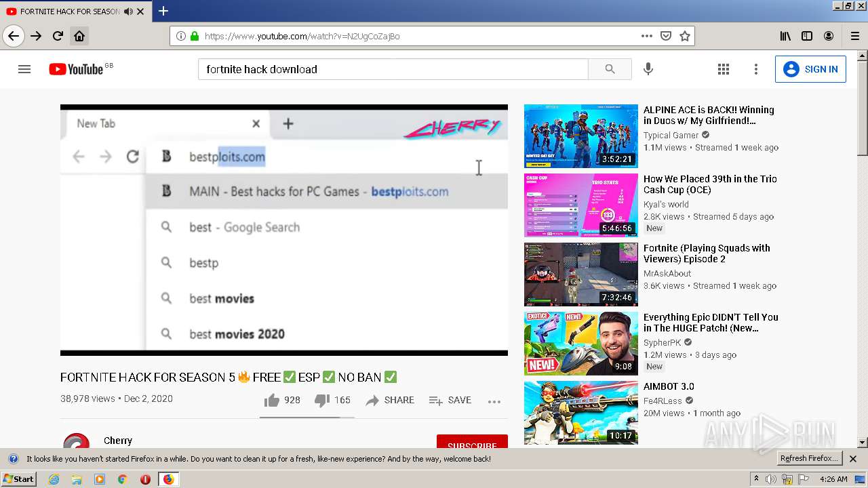Viewport: 868px width, 488px height.
Task: Open Kyal's world channel name
Action: click(x=666, y=205)
